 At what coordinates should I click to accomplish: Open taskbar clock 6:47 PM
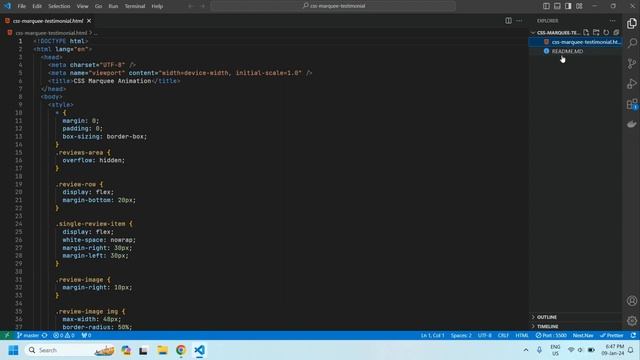613,350
